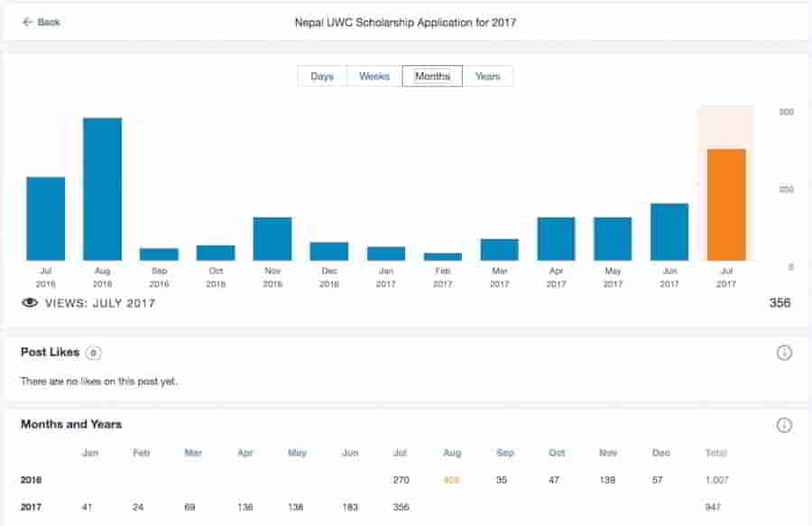
Task: Select the May 2017 bar
Action: pos(613,239)
